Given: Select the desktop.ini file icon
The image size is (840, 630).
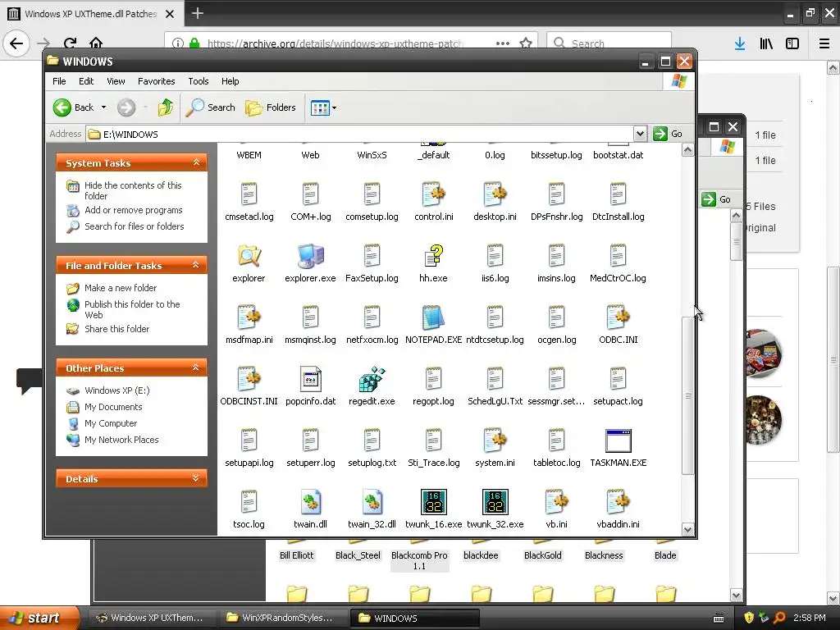Looking at the screenshot, I should (x=495, y=194).
